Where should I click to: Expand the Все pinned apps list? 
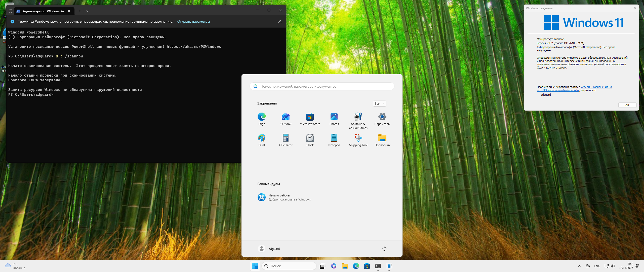379,104
